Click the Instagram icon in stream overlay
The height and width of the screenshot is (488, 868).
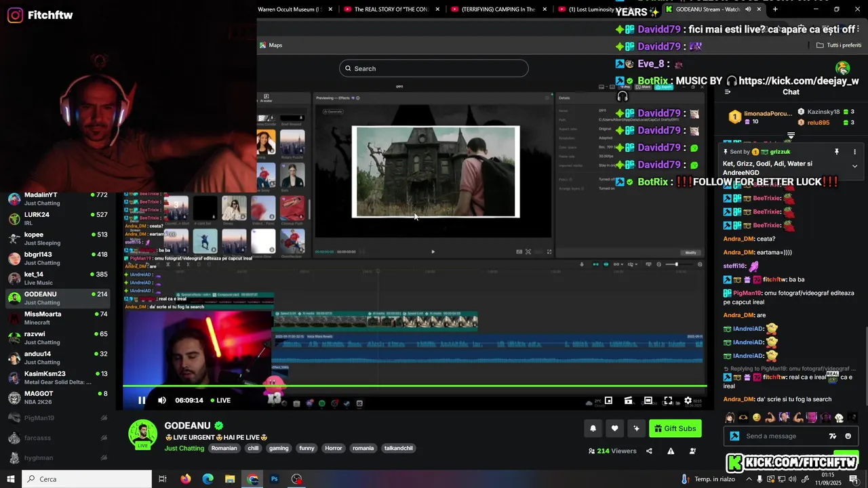click(15, 15)
